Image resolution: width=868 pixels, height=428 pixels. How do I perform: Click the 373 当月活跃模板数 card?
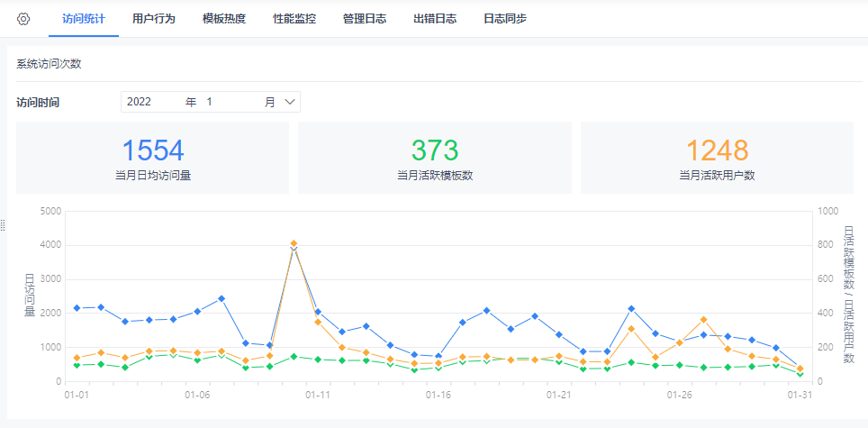(435, 158)
